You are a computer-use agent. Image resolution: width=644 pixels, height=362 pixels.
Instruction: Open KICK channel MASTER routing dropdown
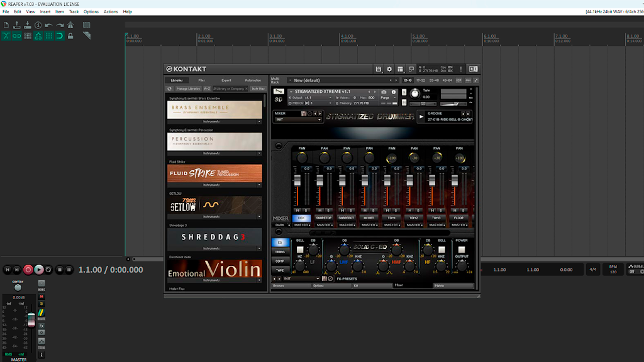tap(302, 225)
